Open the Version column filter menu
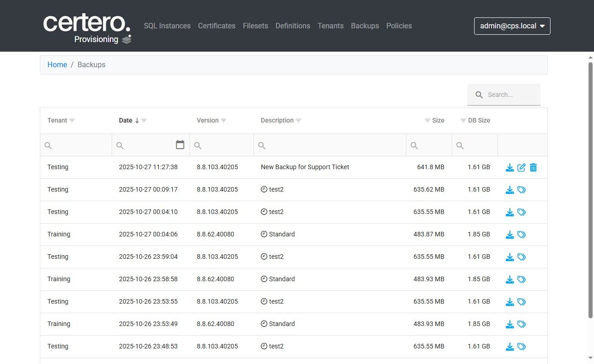Viewport: 594px width, 364px height. 223,121
